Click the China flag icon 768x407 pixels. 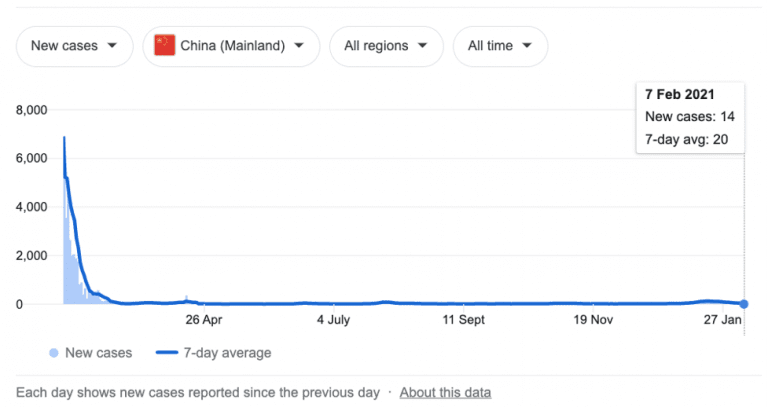165,46
